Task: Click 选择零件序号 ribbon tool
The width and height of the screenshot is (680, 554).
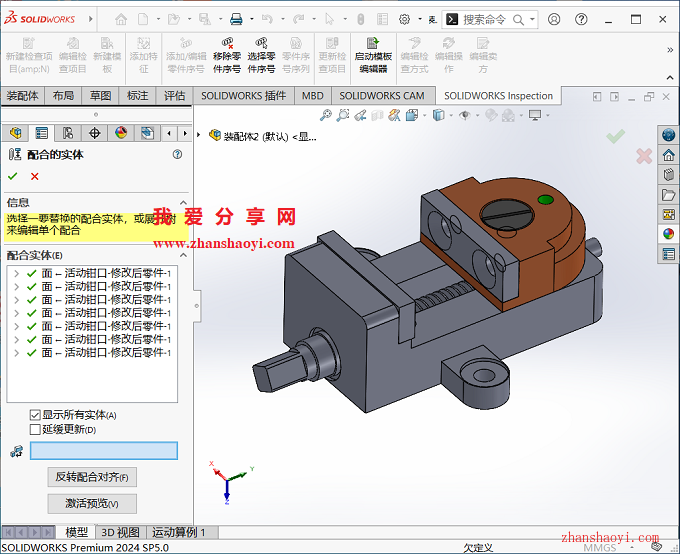Action: tap(261, 56)
